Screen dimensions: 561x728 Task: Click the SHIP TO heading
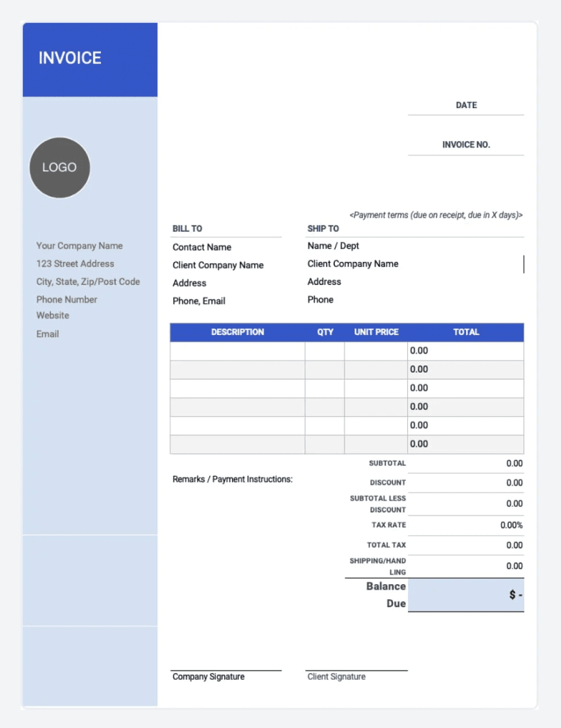pos(323,229)
